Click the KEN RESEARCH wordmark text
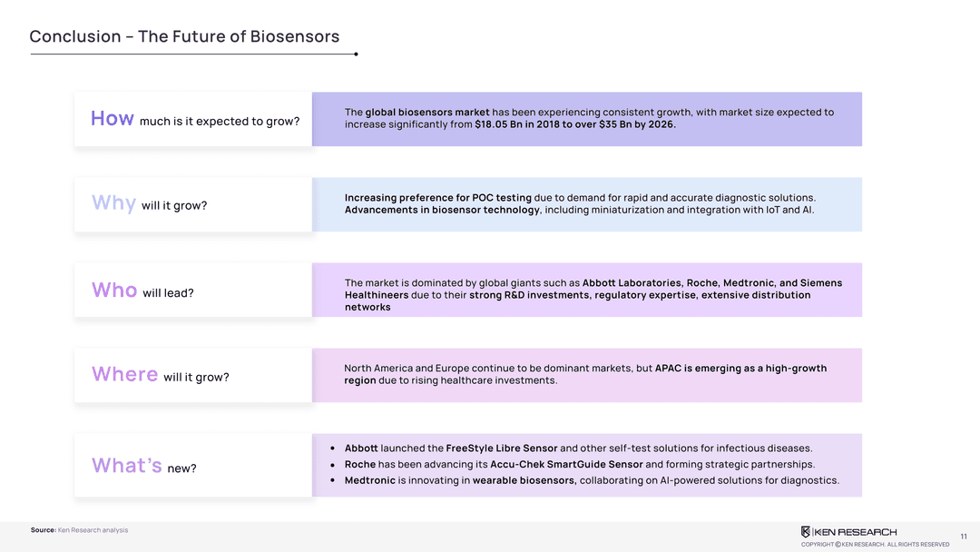The image size is (980, 552). click(x=856, y=531)
